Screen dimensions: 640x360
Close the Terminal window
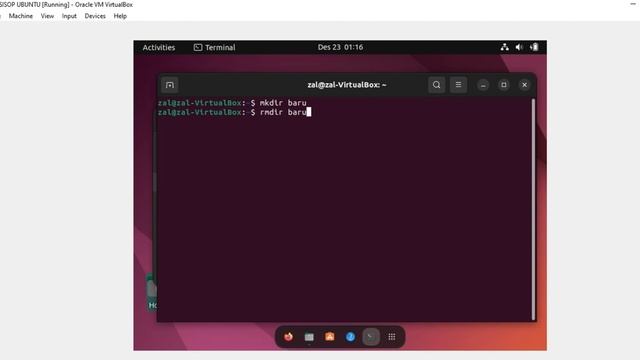[524, 85]
